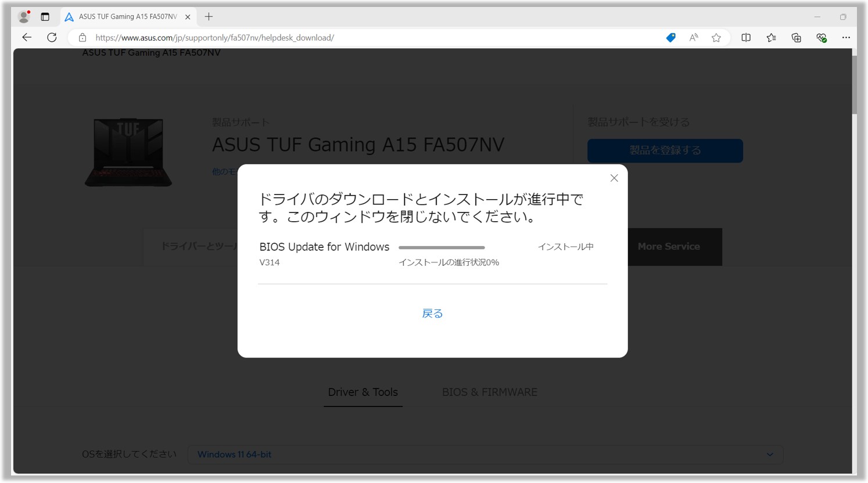Screen dimensions: 868x483
Task: Click the BIOS install progress bar
Action: pos(442,247)
